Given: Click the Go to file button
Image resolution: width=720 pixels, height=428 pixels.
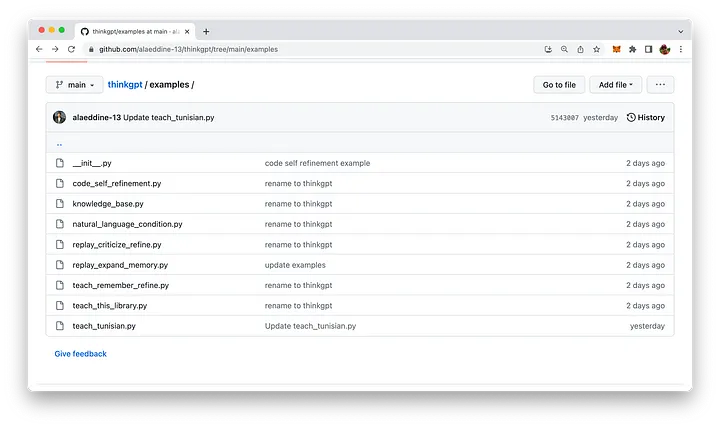Looking at the screenshot, I should [559, 85].
